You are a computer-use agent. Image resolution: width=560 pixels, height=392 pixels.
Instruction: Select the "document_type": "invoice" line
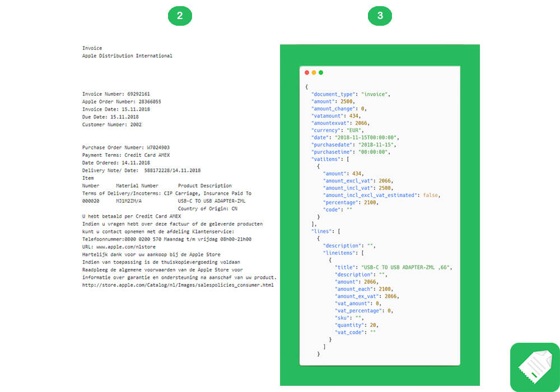tap(351, 94)
